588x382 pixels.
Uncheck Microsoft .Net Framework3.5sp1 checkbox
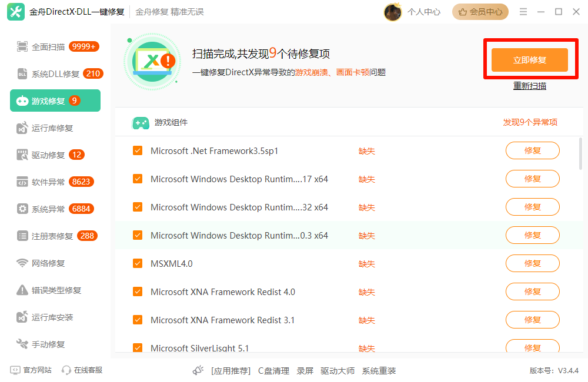tap(138, 150)
